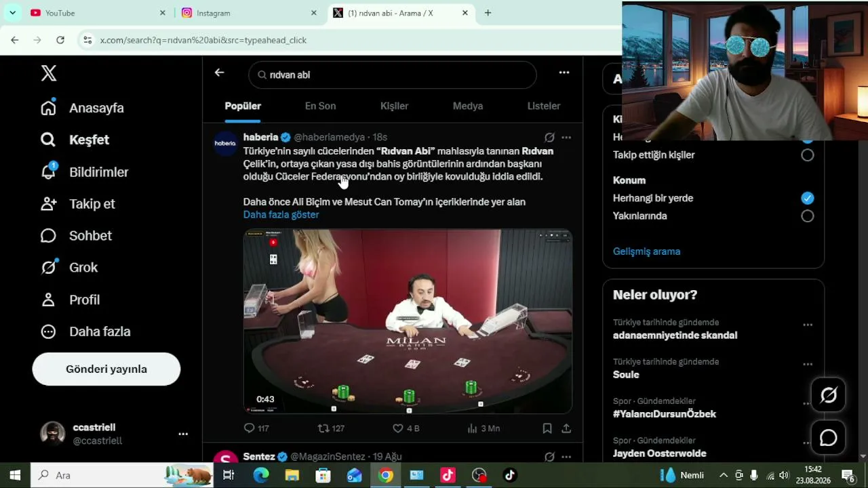
Task: Open the haberia profile avatar
Action: 225,144
